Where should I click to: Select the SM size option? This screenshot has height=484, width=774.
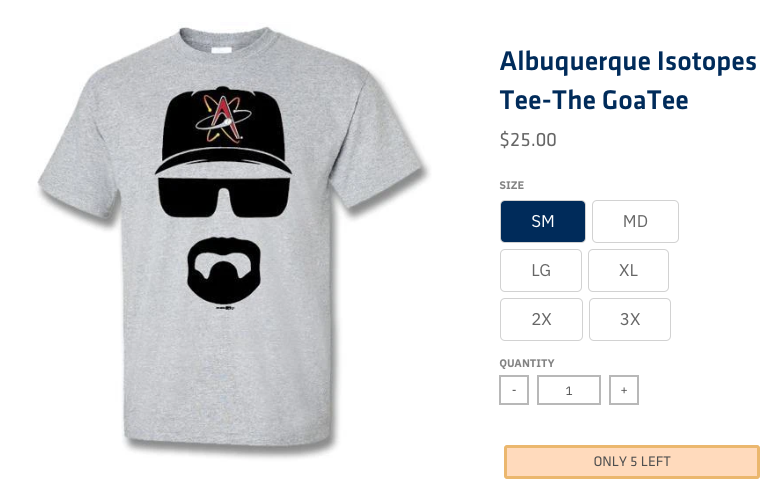tap(542, 221)
